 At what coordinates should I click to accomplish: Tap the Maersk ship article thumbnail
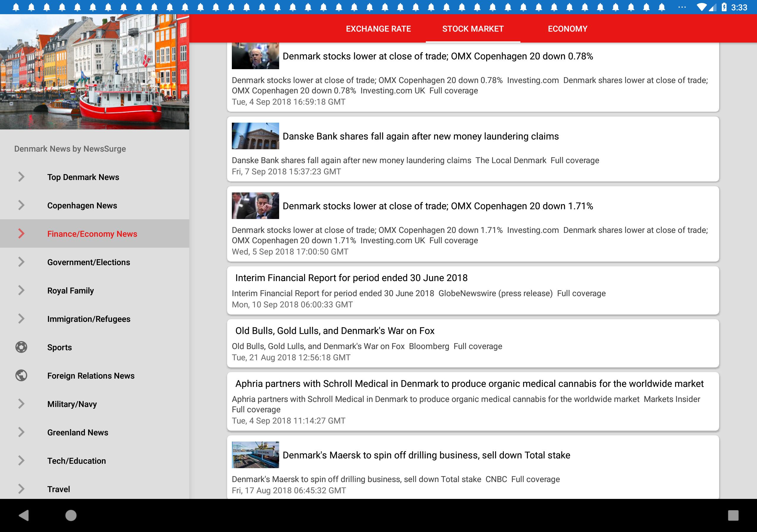(x=255, y=455)
